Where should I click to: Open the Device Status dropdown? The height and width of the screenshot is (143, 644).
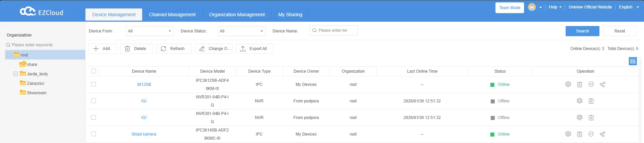pyautogui.click(x=241, y=31)
